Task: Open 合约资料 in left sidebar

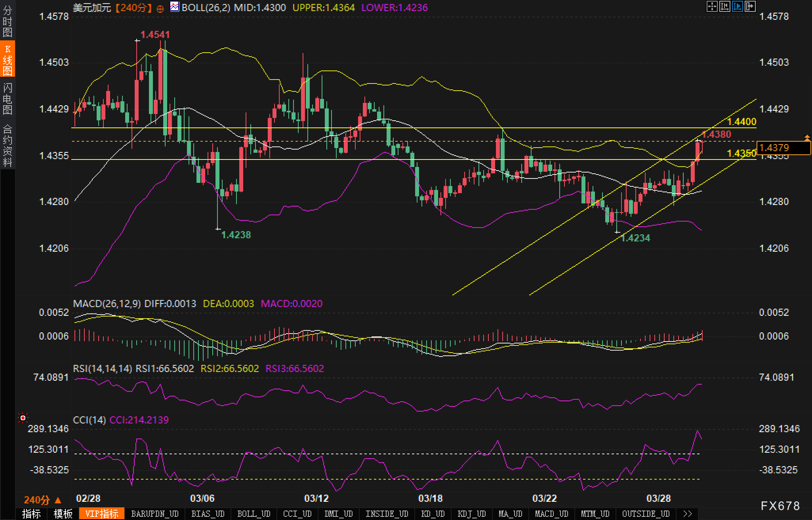Action: click(8, 145)
